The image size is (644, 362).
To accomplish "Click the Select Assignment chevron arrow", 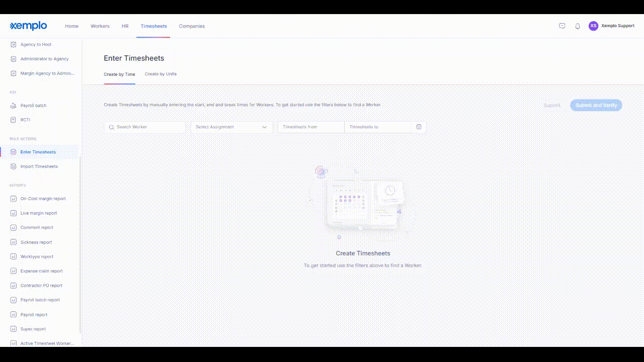I will (265, 127).
